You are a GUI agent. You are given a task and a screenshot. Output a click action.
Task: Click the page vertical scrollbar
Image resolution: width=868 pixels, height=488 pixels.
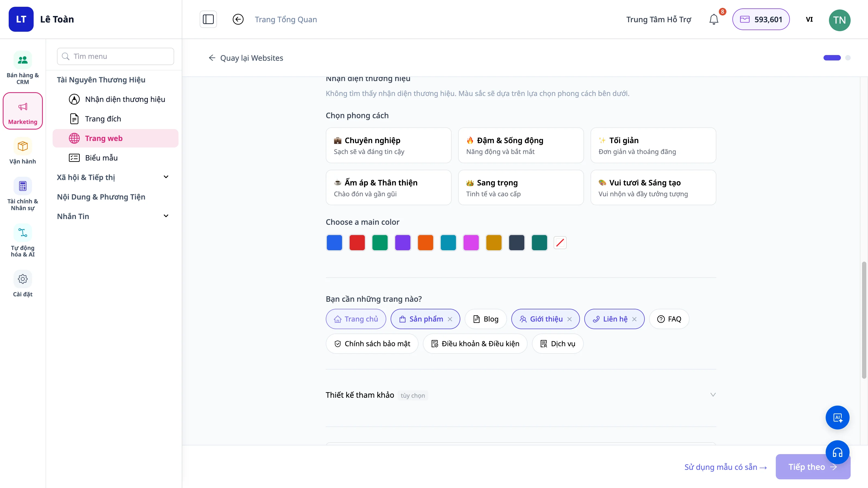click(x=864, y=320)
